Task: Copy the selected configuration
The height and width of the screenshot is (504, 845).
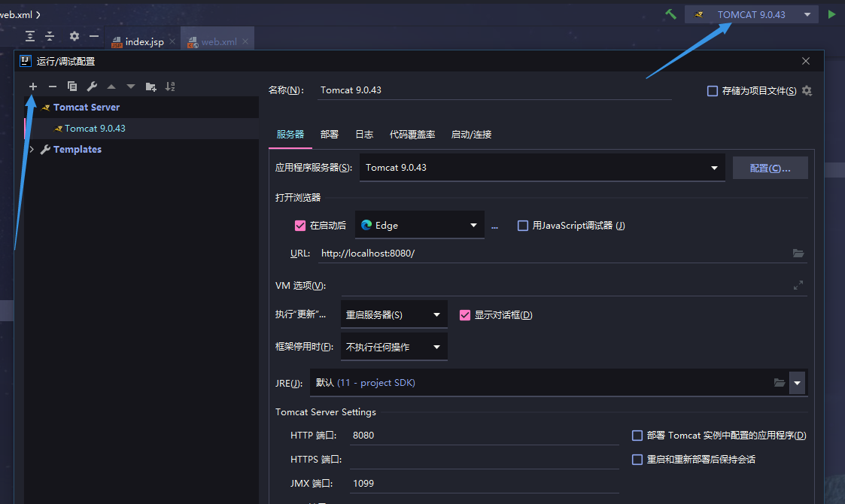Action: [71, 87]
